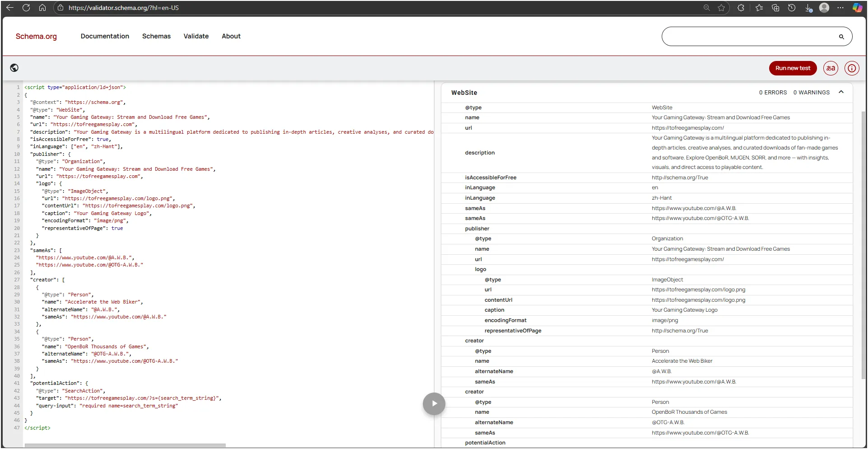Screen dimensions: 868x449
Task: Open the language selector icon next to Run new test
Action: pyautogui.click(x=831, y=68)
